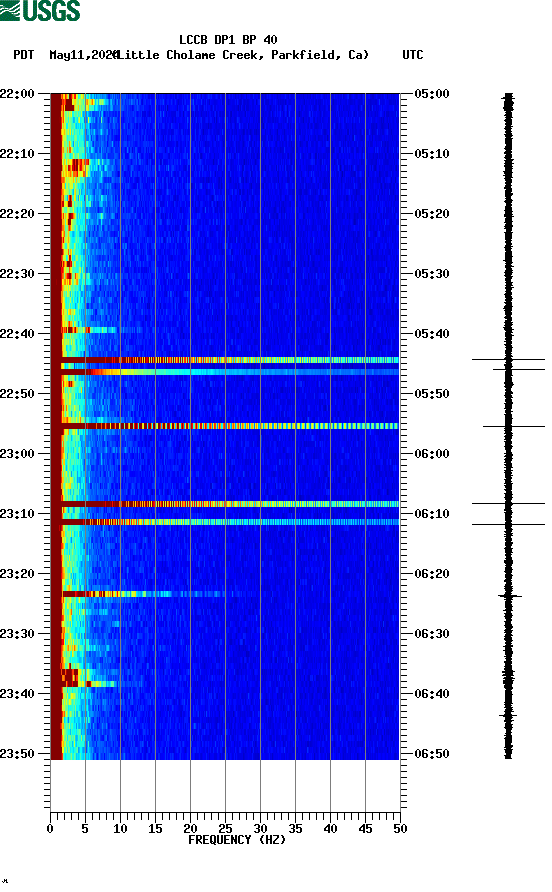This screenshot has height=892, width=552.
Task: Click the '50' frequency axis tick label
Action: [400, 829]
